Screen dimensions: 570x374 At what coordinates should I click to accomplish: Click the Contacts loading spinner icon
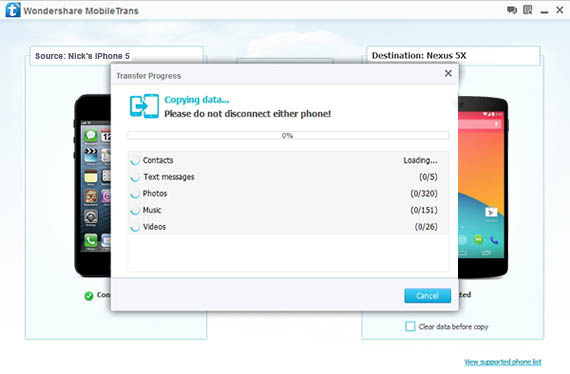135,160
